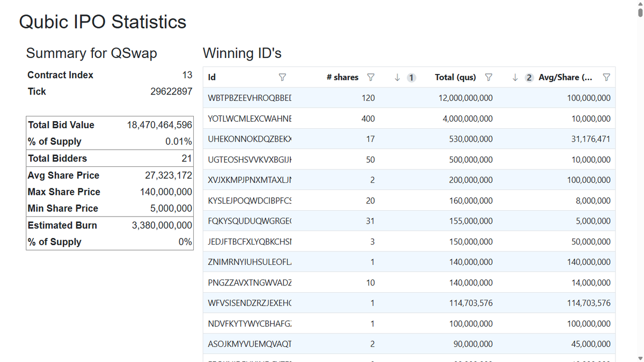Screen dimensions: 644x362
Task: Click the 530,000,000 total cell
Action: (x=439, y=139)
